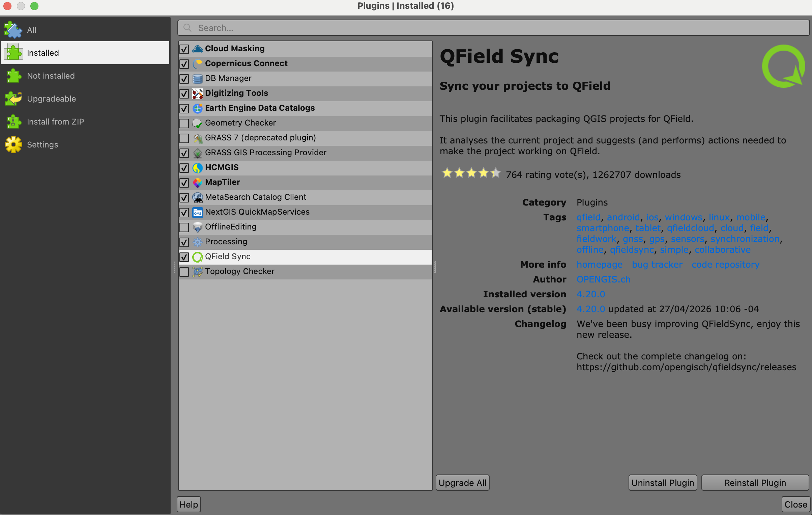Image resolution: width=812 pixels, height=515 pixels.
Task: Click the GRASS GIS Processing Provider icon
Action: point(197,153)
